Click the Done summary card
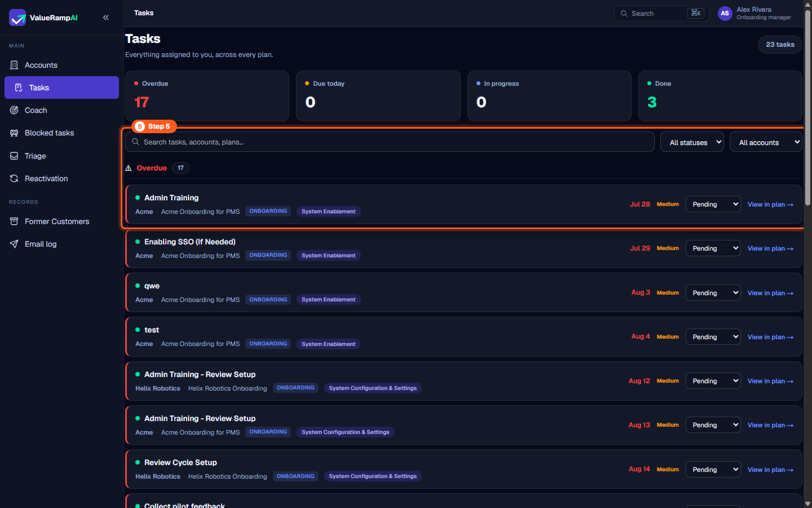Image resolution: width=812 pixels, height=508 pixels. (720, 96)
